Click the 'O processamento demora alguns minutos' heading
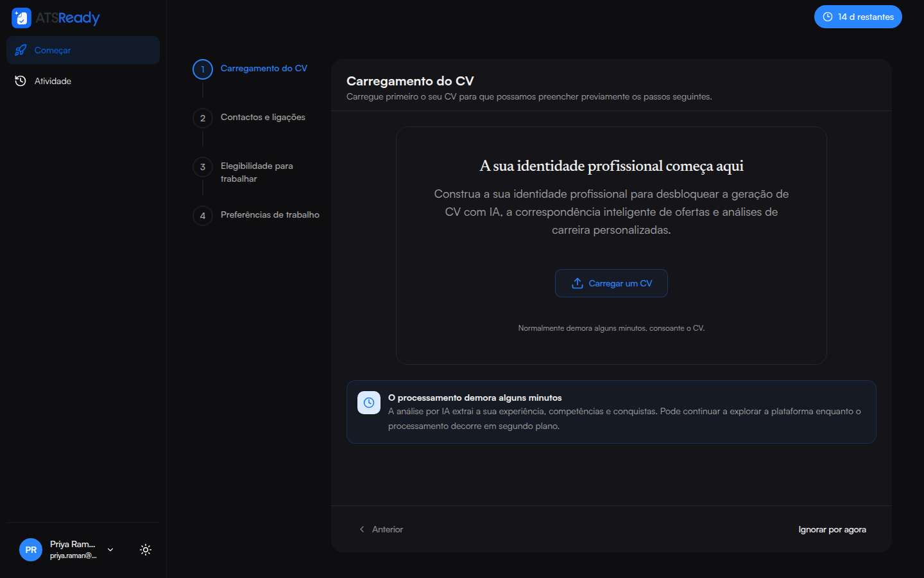 pos(475,398)
